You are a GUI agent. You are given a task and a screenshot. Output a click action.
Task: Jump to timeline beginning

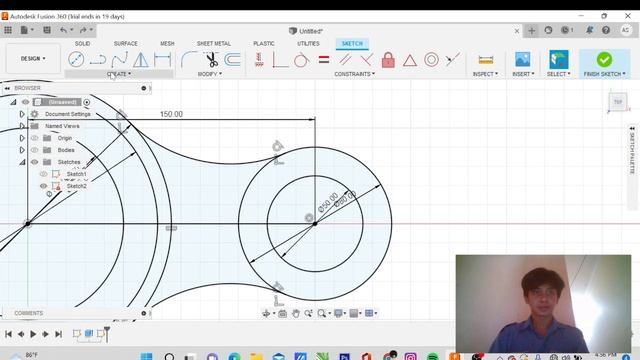click(8, 334)
